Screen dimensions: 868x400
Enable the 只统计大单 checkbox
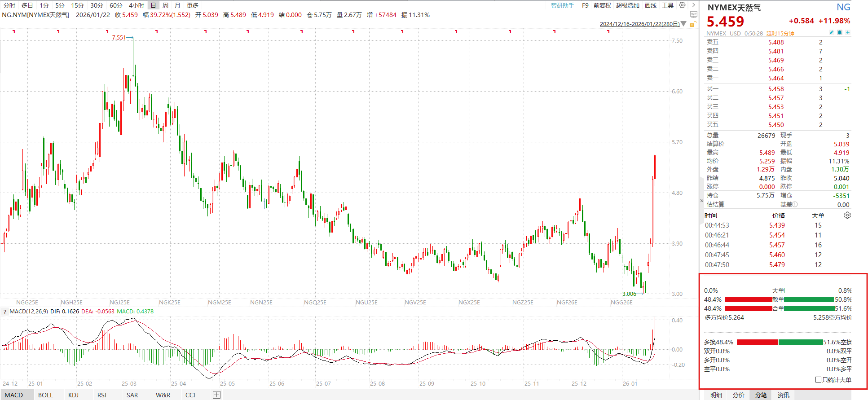click(818, 380)
